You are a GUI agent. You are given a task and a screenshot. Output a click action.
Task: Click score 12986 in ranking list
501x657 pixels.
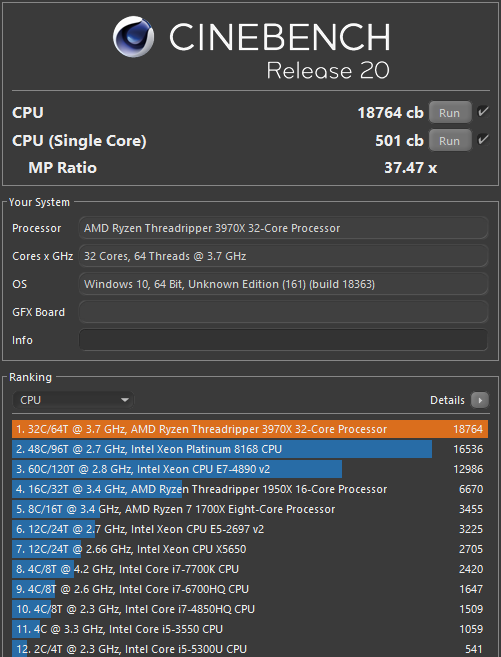[x=468, y=469]
